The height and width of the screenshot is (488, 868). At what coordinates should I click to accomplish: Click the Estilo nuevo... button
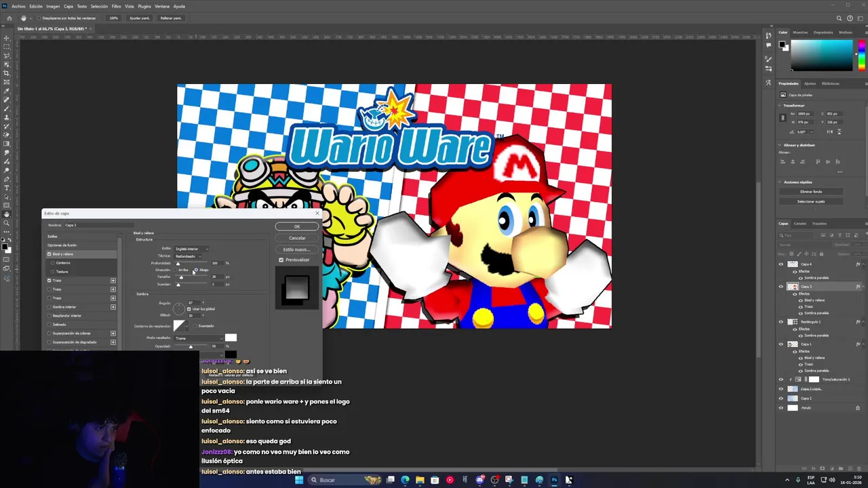click(x=297, y=249)
